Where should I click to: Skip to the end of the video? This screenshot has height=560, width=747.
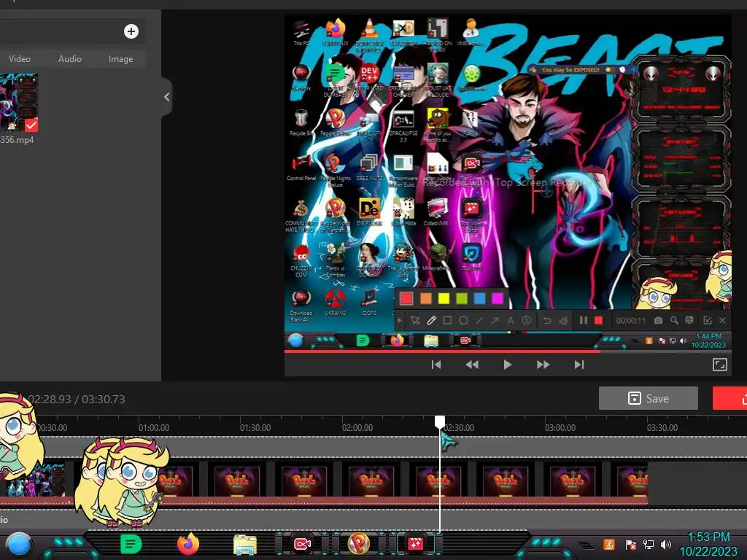point(578,365)
